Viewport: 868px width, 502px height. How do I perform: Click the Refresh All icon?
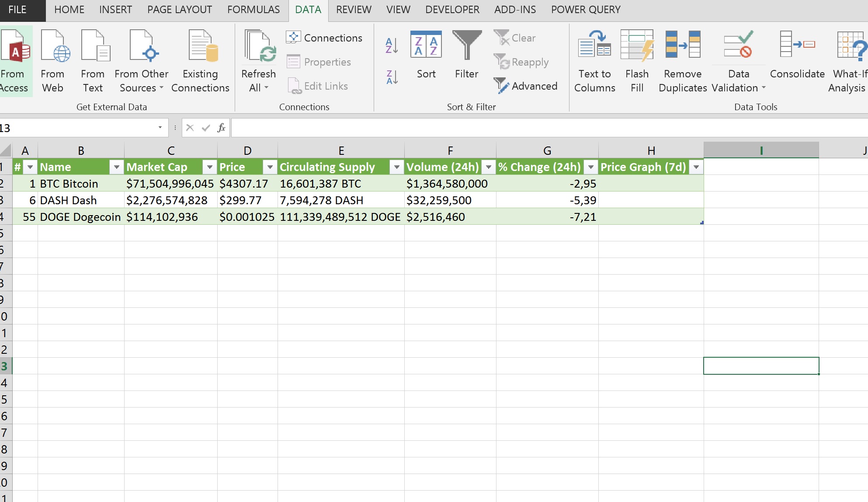point(260,46)
